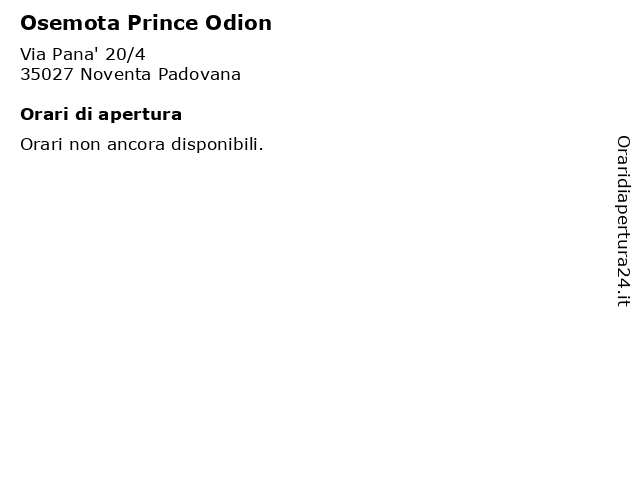Click the Via Pana' 20/4 address line
Viewport: 640px width, 480px height.
click(82, 54)
